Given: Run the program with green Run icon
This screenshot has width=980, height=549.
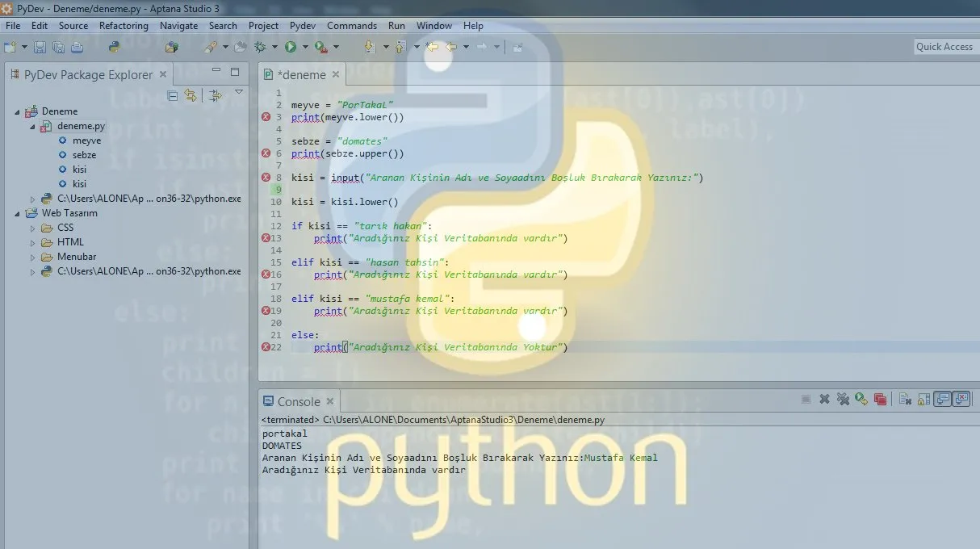Looking at the screenshot, I should (x=291, y=47).
